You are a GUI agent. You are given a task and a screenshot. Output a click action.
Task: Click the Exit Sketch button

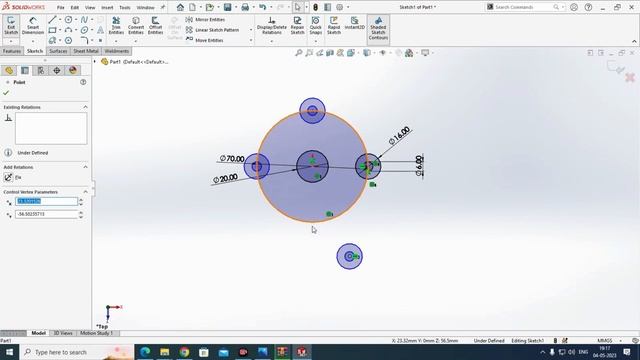pyautogui.click(x=11, y=26)
